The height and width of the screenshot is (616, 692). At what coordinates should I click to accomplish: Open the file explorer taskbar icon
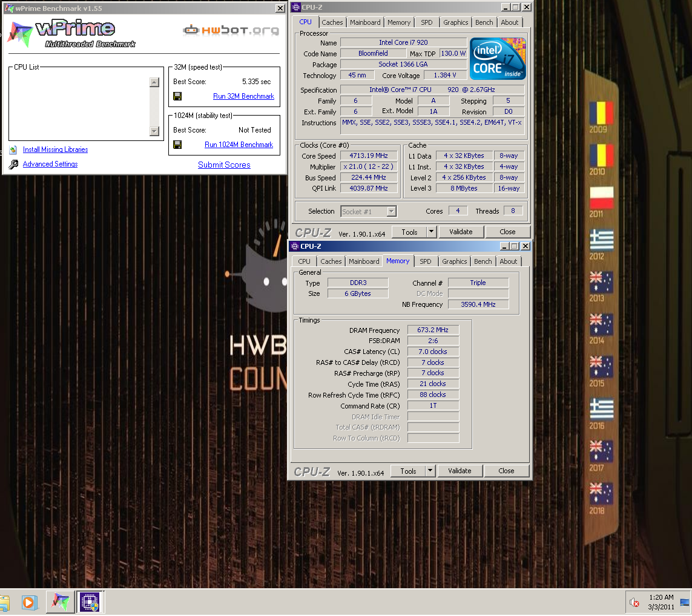click(4, 603)
